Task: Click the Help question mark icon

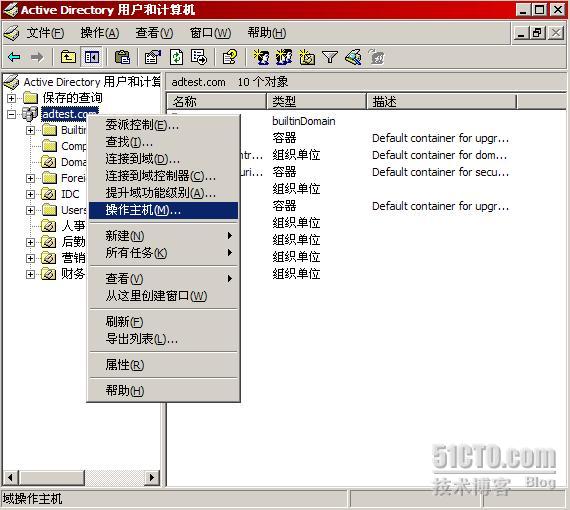Action: pos(230,57)
